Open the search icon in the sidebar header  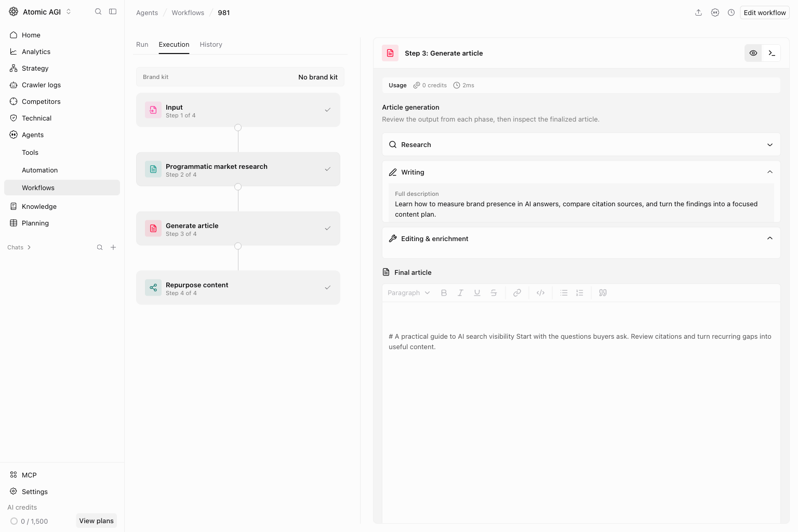click(x=98, y=11)
